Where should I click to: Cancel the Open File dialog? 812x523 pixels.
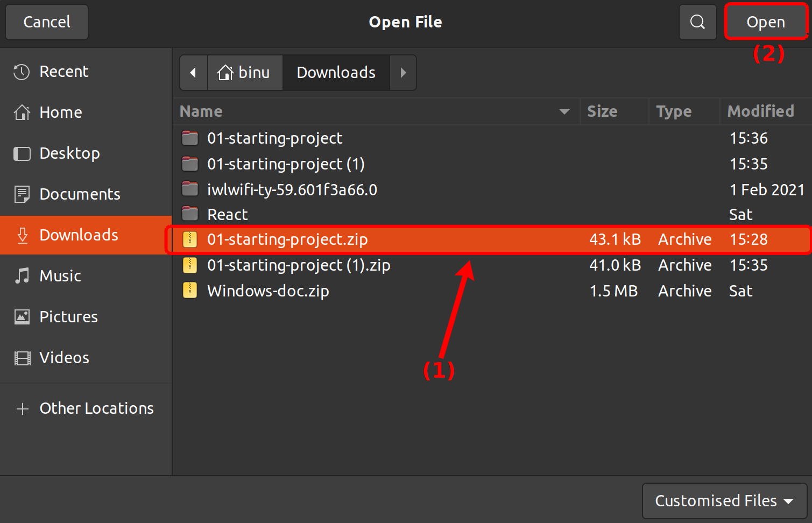click(x=47, y=22)
